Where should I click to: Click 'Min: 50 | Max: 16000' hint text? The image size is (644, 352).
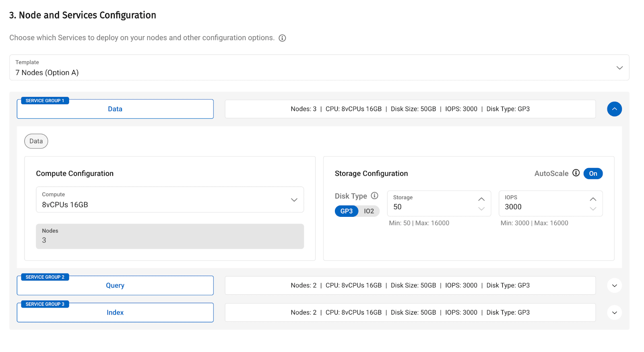click(x=419, y=223)
